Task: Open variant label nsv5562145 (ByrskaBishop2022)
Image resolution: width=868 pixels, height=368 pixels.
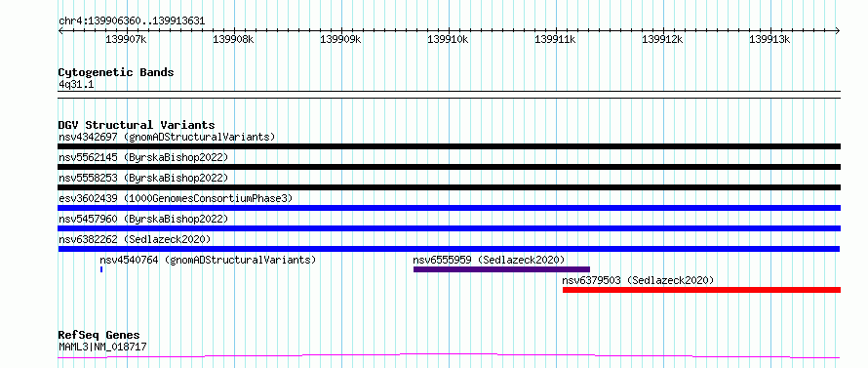Action: (143, 157)
